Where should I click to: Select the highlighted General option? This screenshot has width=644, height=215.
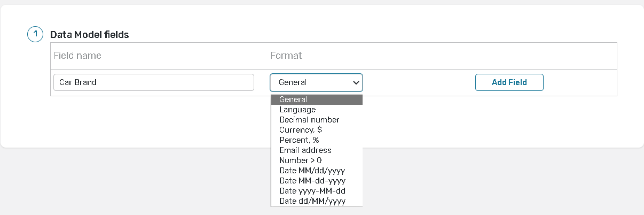click(x=316, y=99)
